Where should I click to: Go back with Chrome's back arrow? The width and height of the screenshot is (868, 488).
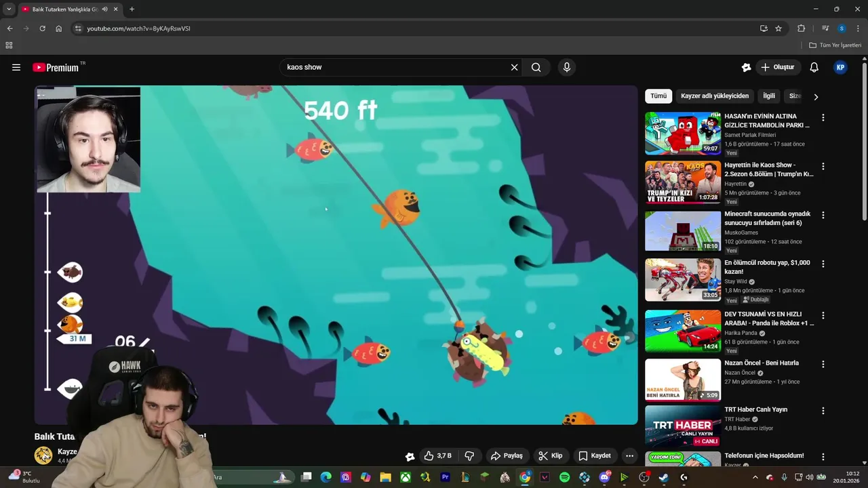(x=9, y=28)
